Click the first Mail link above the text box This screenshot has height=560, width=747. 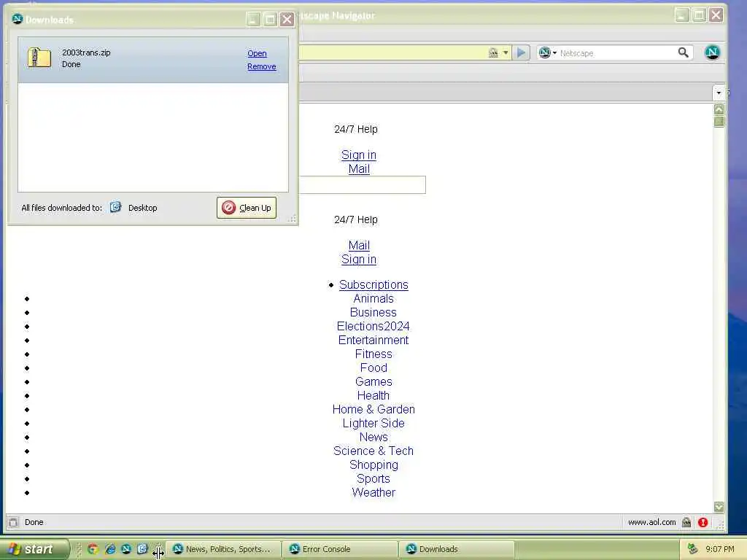pos(359,168)
